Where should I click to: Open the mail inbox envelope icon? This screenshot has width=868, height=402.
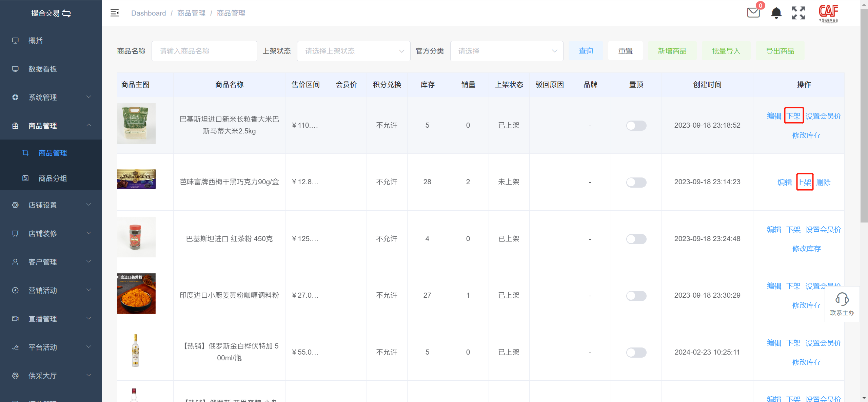(x=753, y=13)
